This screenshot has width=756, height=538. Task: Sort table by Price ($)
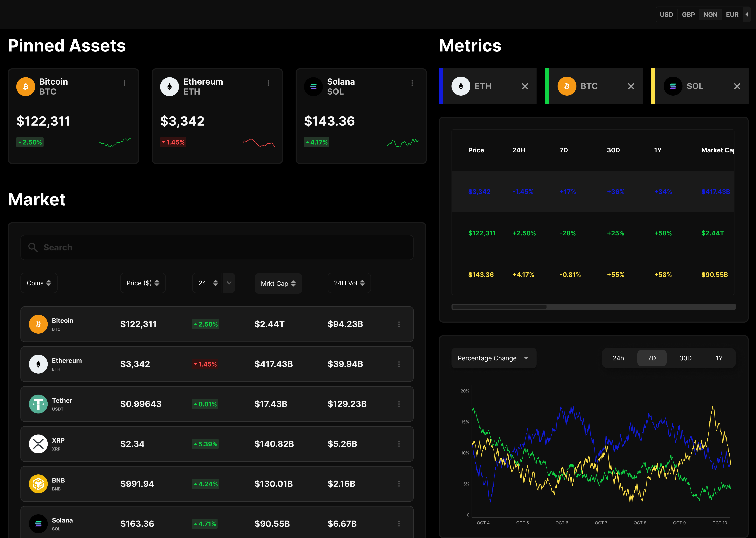point(143,283)
